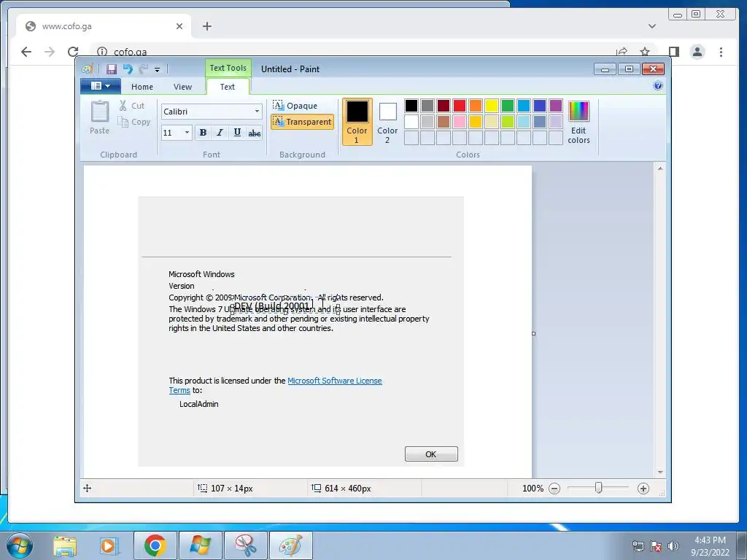Screen dimensions: 747x560
Task: Pick the purple swatch in the palette
Action: tap(555, 106)
